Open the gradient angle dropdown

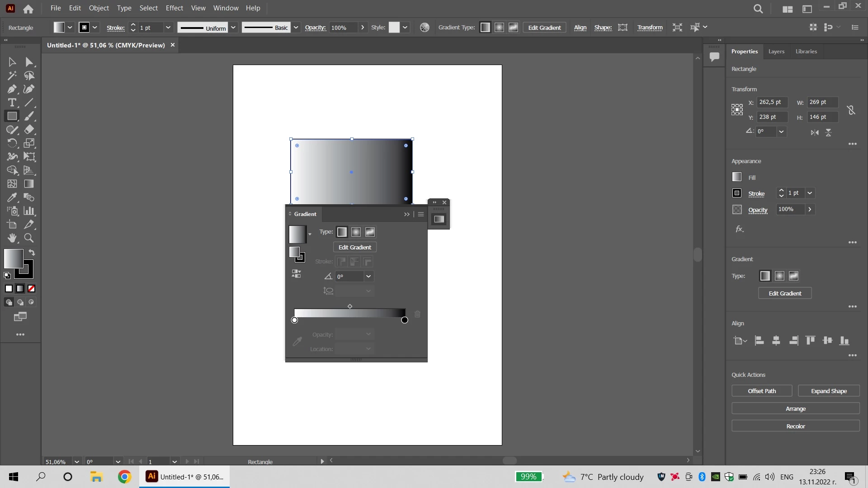368,277
